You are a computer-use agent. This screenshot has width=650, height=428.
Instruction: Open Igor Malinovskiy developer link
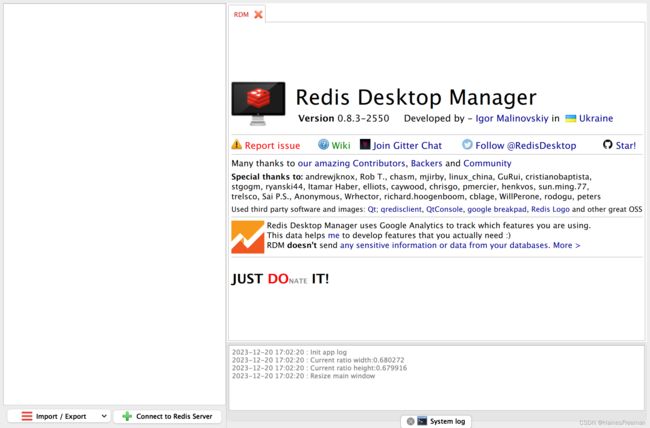(x=512, y=118)
